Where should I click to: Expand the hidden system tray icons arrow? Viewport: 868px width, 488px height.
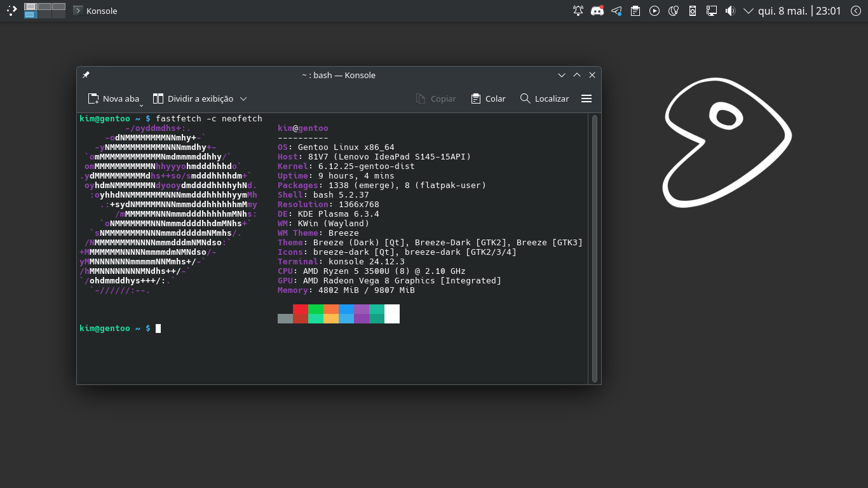[749, 11]
